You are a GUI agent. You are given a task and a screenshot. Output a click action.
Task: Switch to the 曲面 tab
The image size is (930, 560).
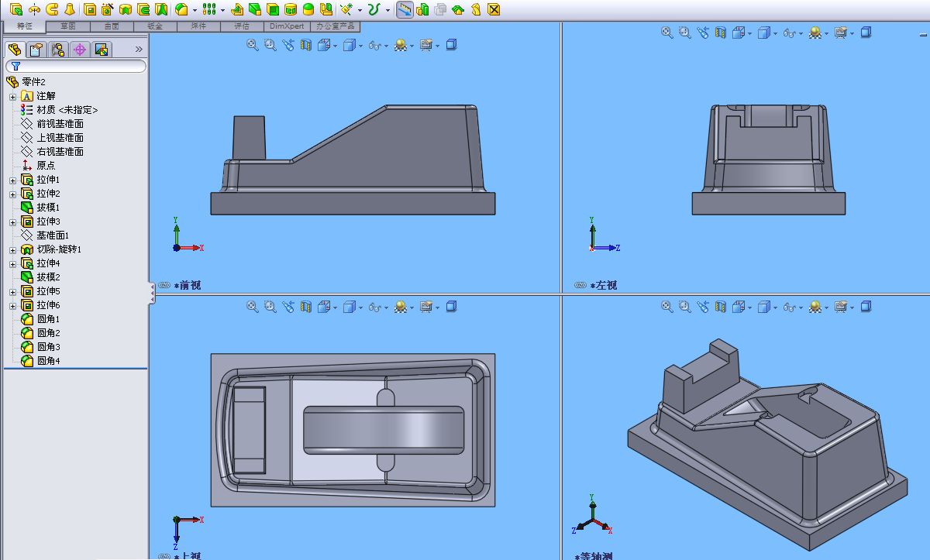point(112,26)
